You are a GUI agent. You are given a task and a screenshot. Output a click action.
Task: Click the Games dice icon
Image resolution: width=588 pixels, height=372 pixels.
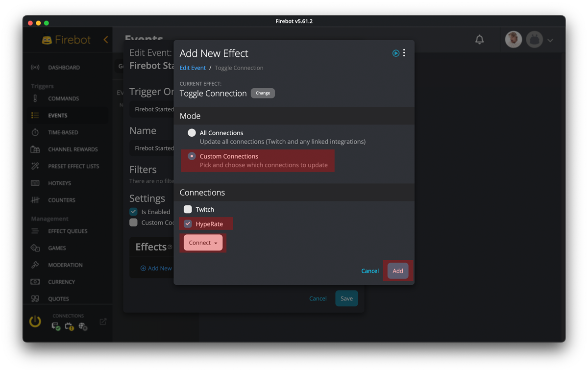35,248
